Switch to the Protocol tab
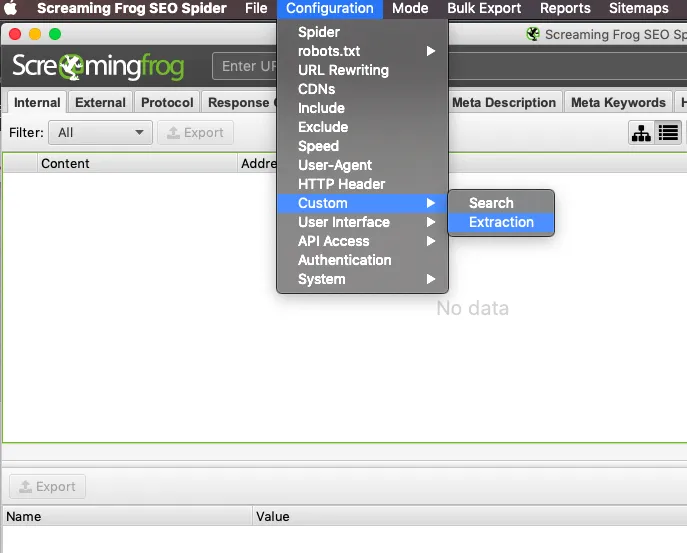 (x=167, y=103)
